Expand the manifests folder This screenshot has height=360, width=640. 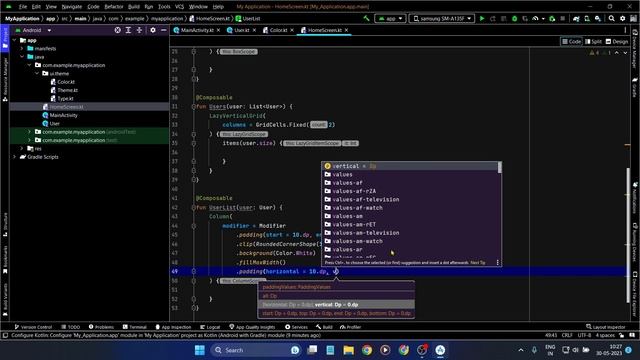pos(22,49)
